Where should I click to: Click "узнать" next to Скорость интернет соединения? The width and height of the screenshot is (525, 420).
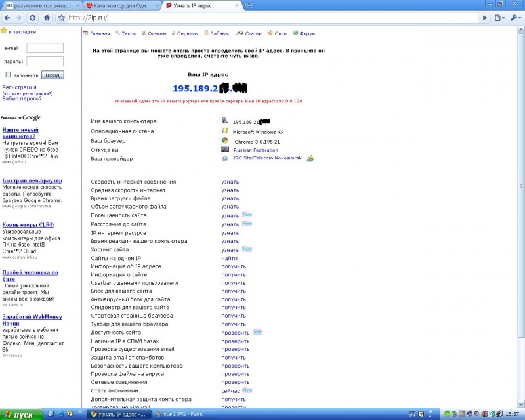click(230, 182)
